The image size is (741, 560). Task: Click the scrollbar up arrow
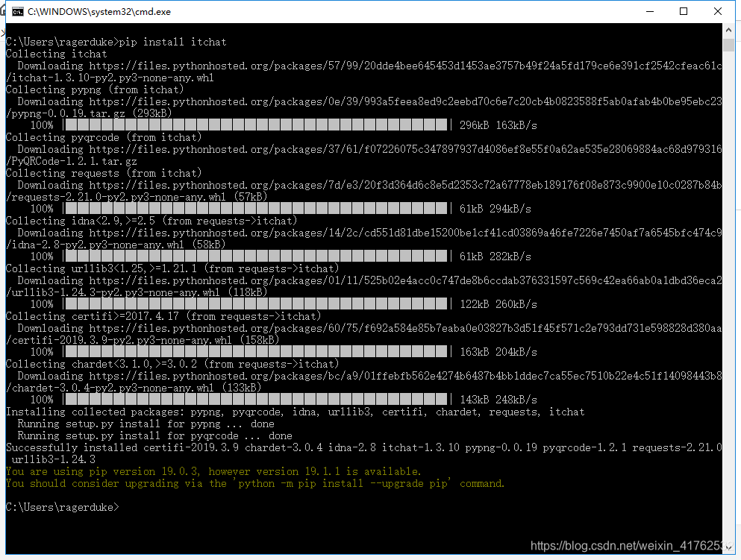coord(728,31)
